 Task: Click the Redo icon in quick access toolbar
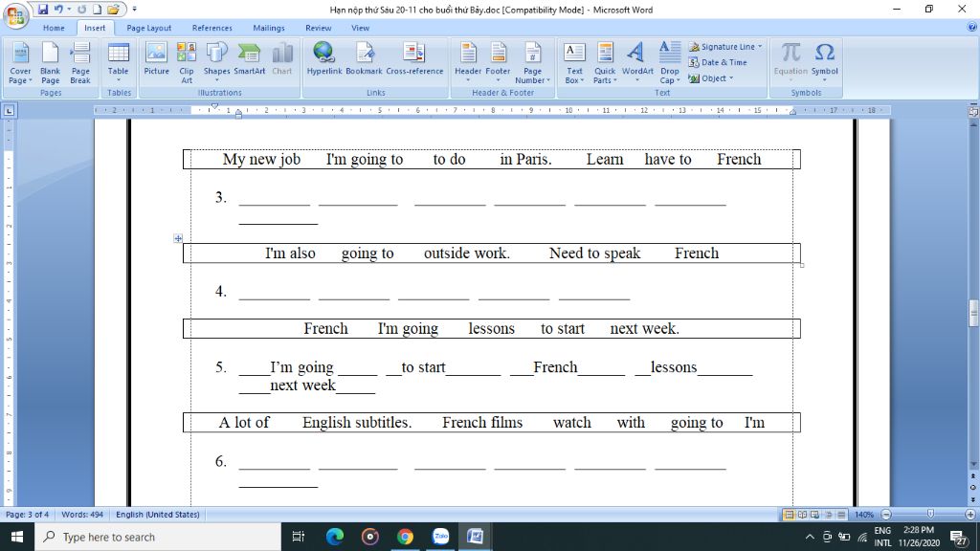point(82,10)
